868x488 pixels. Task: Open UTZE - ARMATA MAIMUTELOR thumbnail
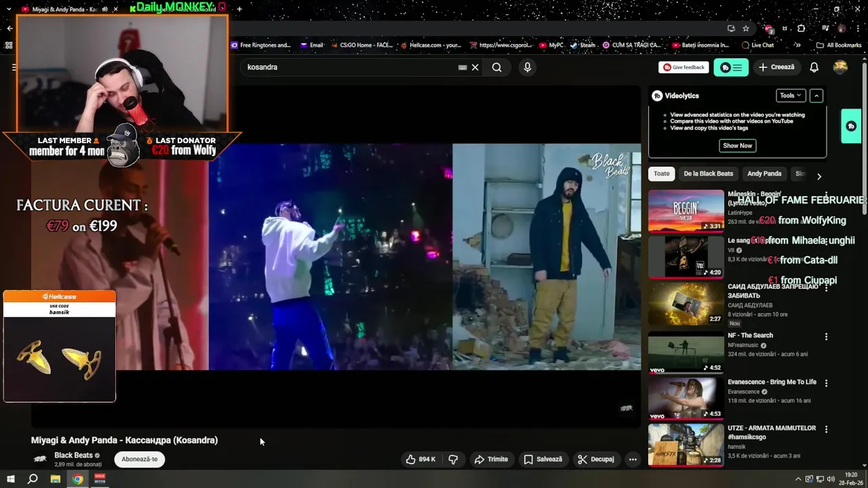pos(686,445)
